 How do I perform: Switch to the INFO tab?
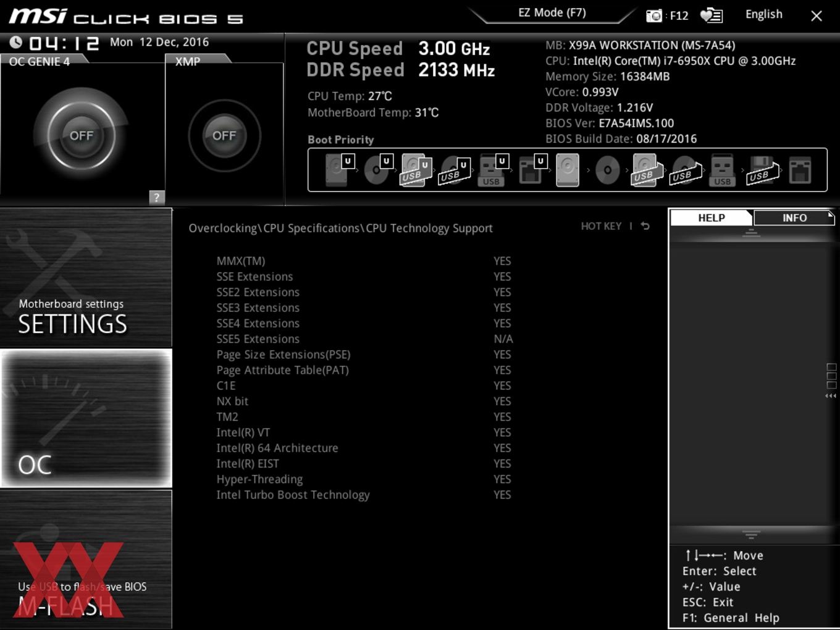pos(794,217)
